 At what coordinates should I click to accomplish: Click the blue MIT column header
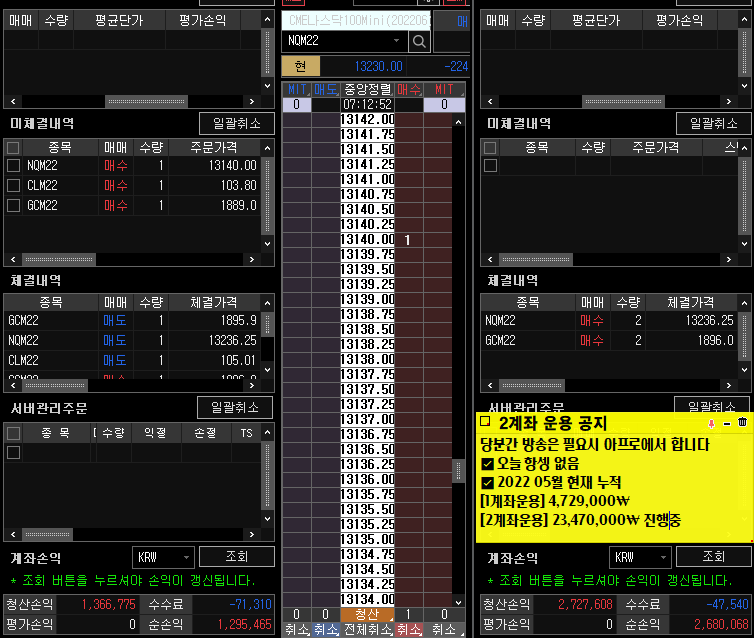[x=297, y=89]
